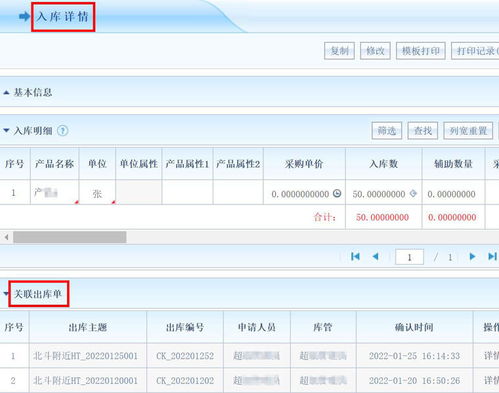Collapse the 关联出库单 section
The width and height of the screenshot is (499, 393).
6,294
